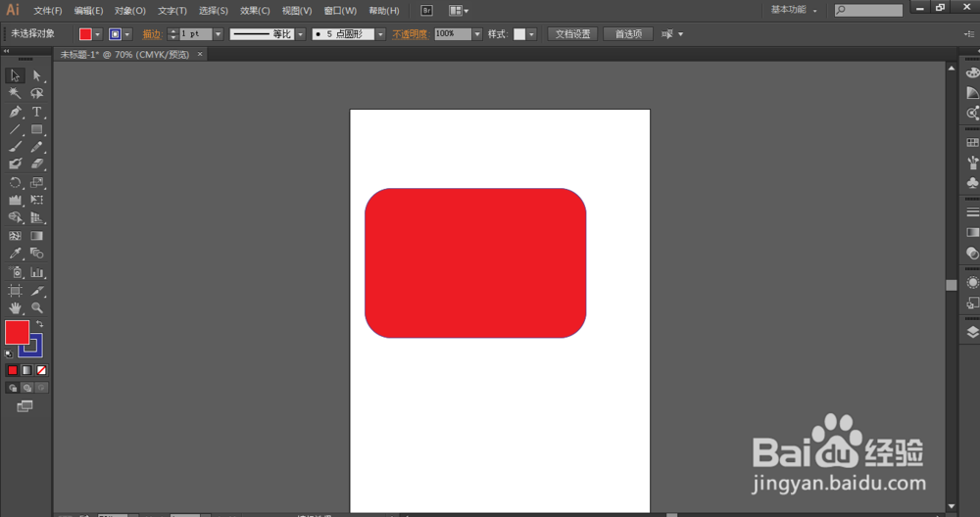The width and height of the screenshot is (980, 517).
Task: Open the opacity 100% dropdown
Action: 477,34
